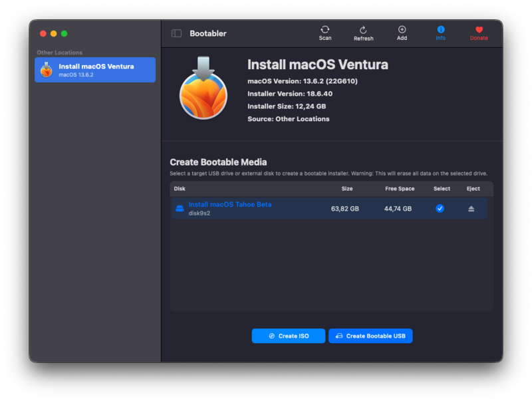The width and height of the screenshot is (532, 401).
Task: Click the Other Locations sidebar header
Action: pos(60,53)
